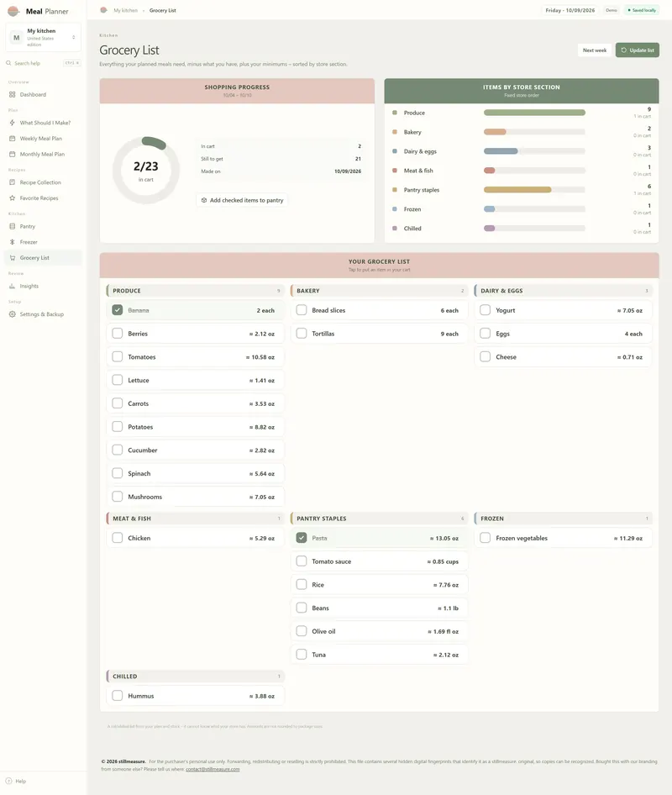Click the Tortillas row text
672x795 pixels.
pos(323,334)
